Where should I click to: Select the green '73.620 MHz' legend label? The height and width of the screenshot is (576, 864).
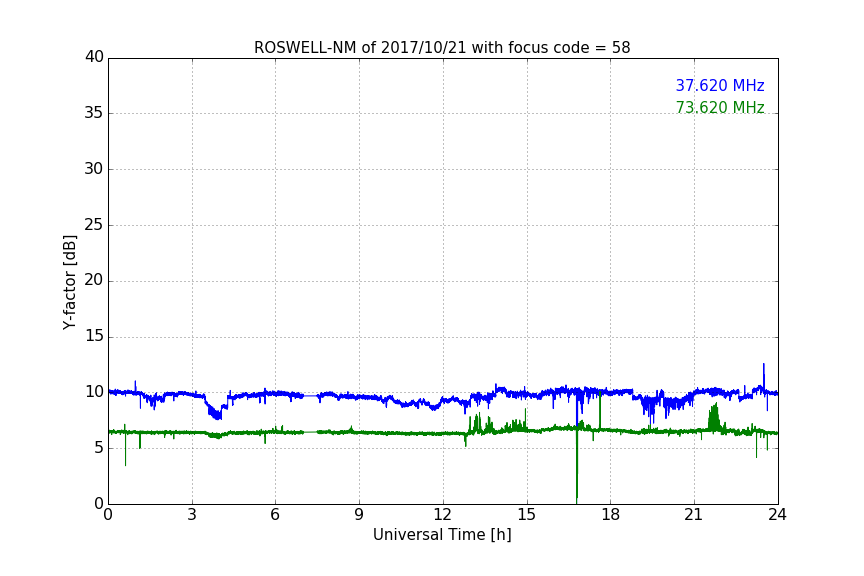(720, 107)
